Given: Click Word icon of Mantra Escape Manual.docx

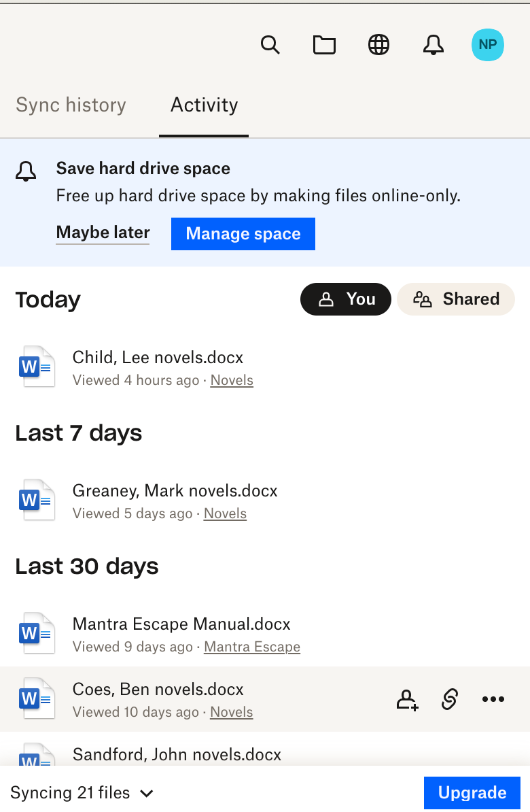Looking at the screenshot, I should click(37, 633).
